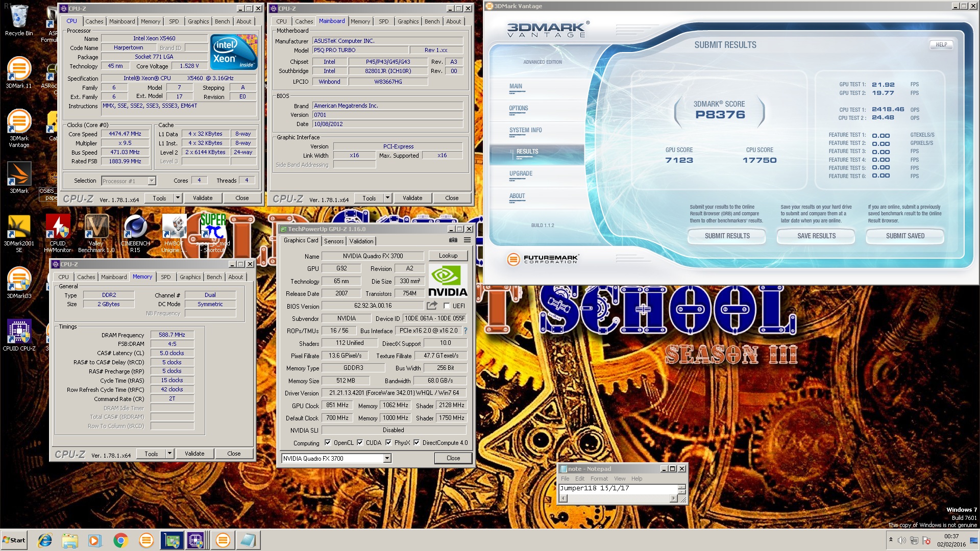Image resolution: width=980 pixels, height=551 pixels.
Task: Click the Notepad text line 'Jumper118 15/1/17'
Action: pos(594,488)
